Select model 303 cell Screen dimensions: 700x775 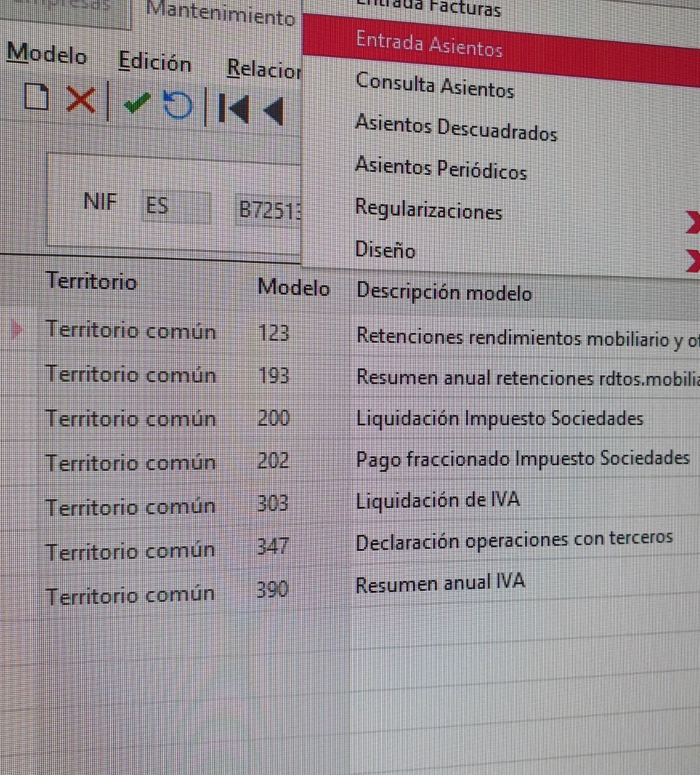click(272, 503)
